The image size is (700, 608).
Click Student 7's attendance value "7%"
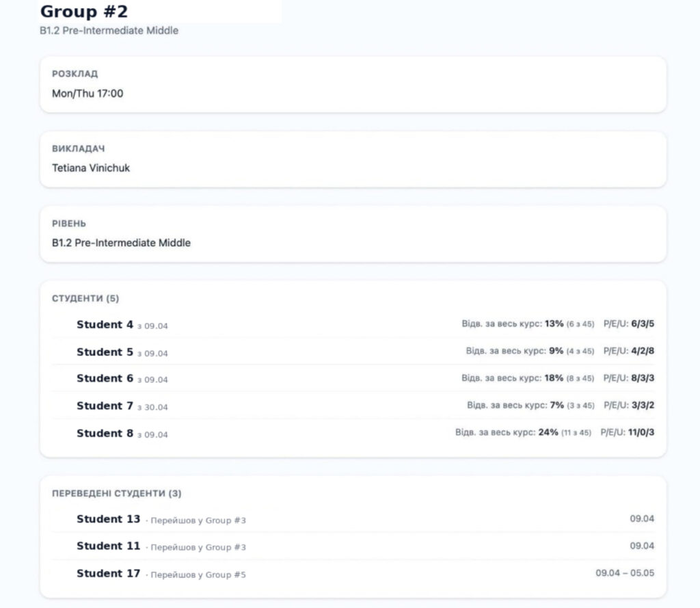click(557, 405)
